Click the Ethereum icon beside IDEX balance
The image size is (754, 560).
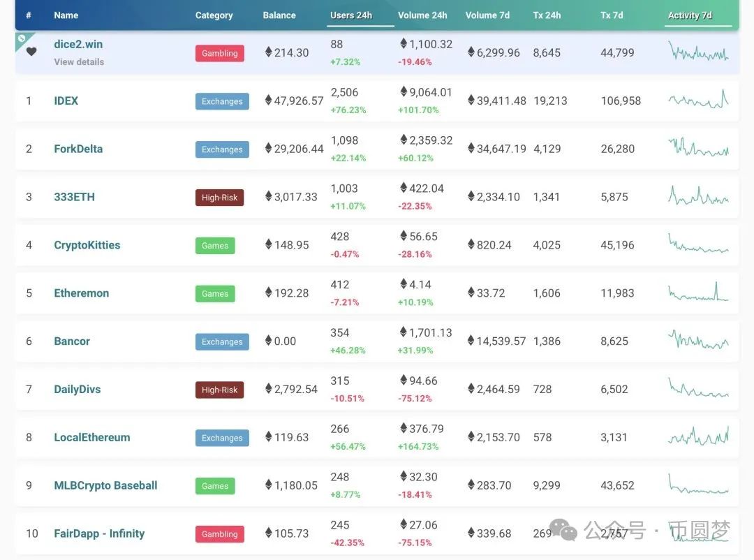pyautogui.click(x=269, y=101)
